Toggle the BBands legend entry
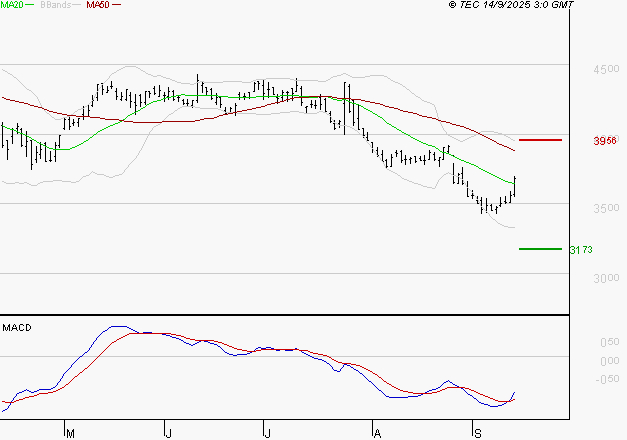The height and width of the screenshot is (440, 627). point(54,6)
